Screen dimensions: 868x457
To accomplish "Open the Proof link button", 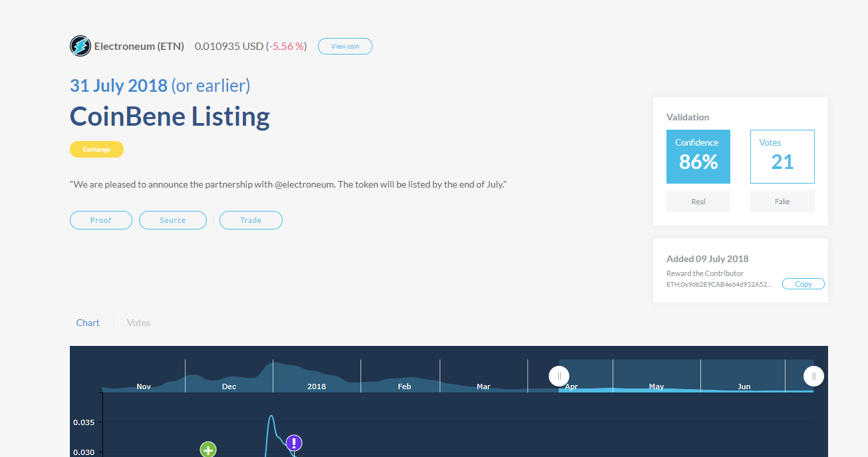I will [101, 220].
